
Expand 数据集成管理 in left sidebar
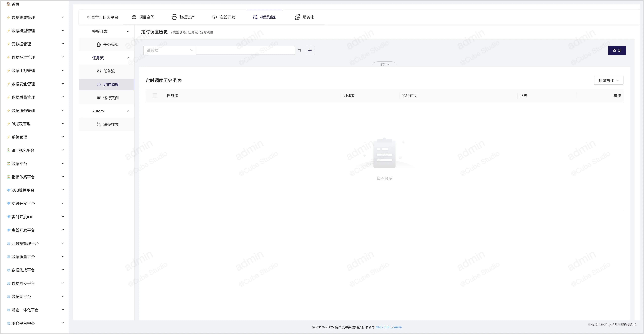[35, 17]
